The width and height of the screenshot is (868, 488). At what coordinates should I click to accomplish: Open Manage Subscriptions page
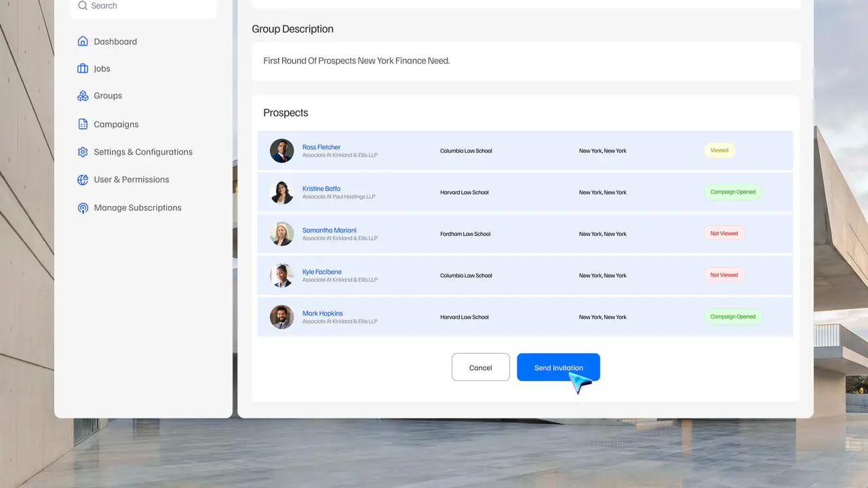[138, 207]
